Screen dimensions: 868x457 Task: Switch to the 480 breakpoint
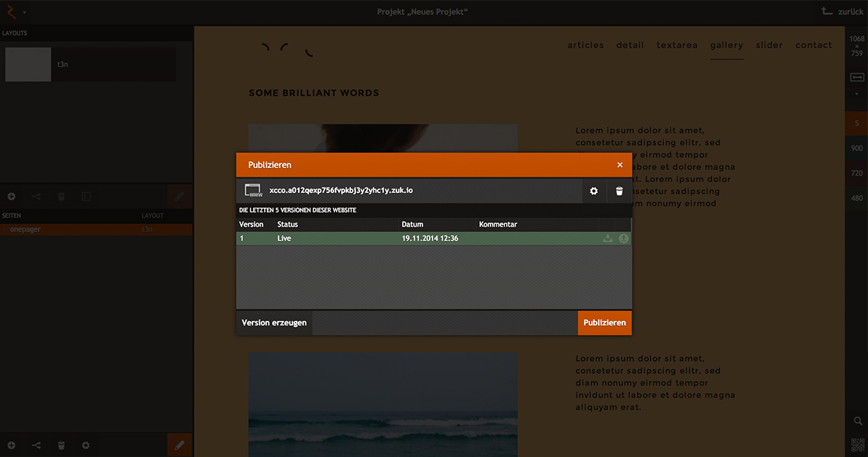pyautogui.click(x=857, y=198)
